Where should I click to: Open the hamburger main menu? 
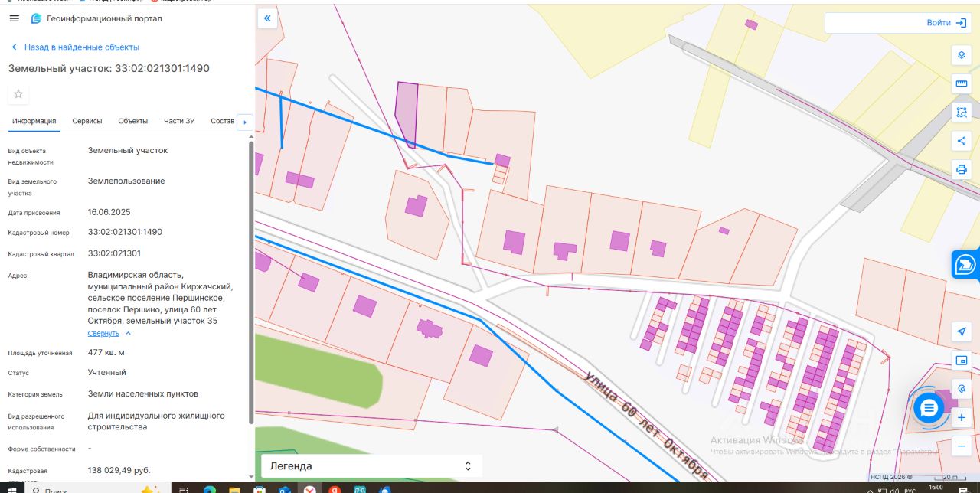(14, 18)
